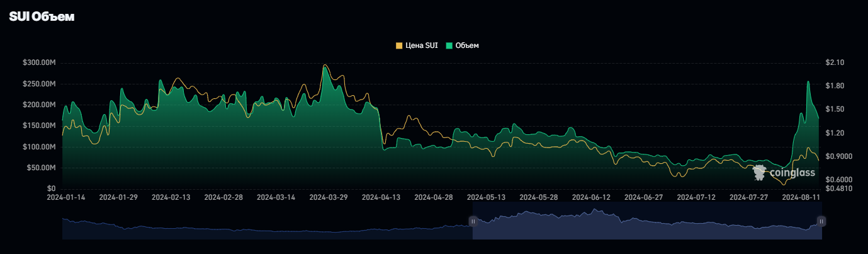
Task: Click the coinglass watermark text
Action: (x=792, y=173)
